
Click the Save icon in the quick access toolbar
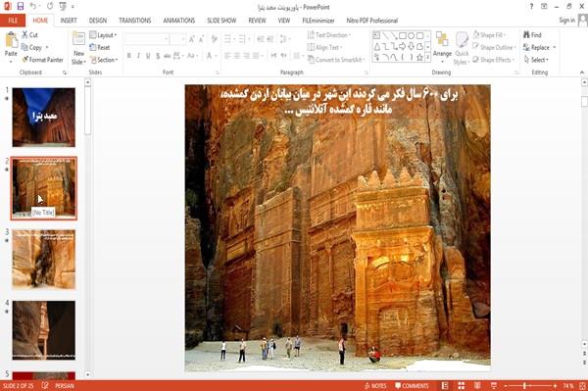point(21,7)
